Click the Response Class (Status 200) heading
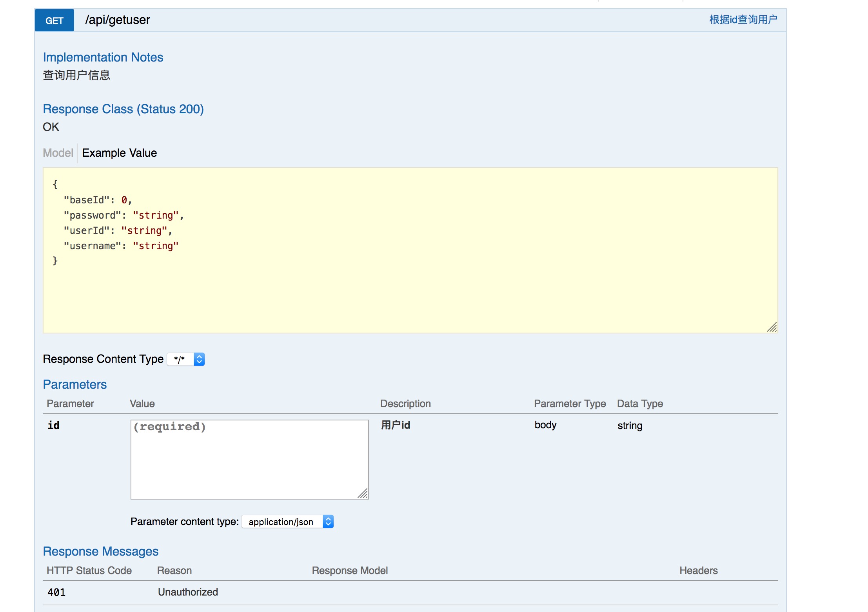Viewport: 868px width, 612px height. [x=123, y=109]
